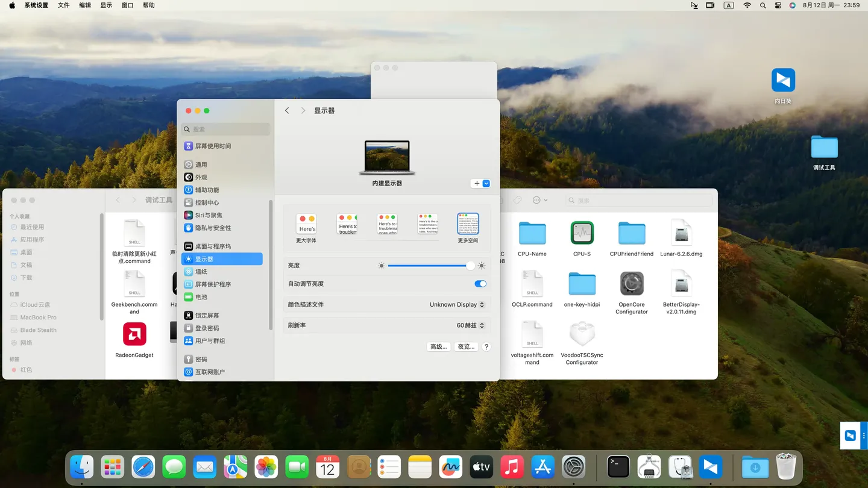Viewport: 868px width, 488px height.
Task: Toggle 自动调节亮度 switch
Action: click(480, 284)
